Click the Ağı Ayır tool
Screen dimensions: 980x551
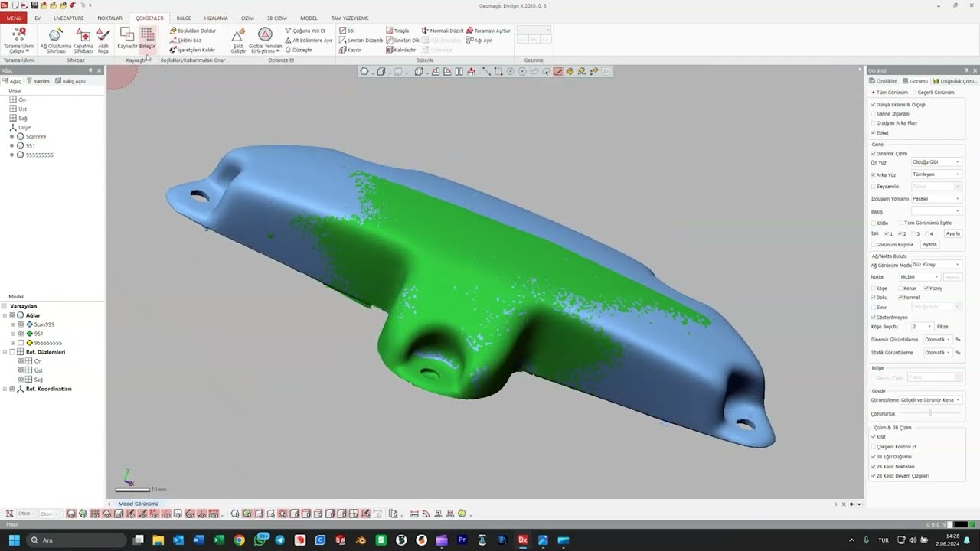point(479,40)
